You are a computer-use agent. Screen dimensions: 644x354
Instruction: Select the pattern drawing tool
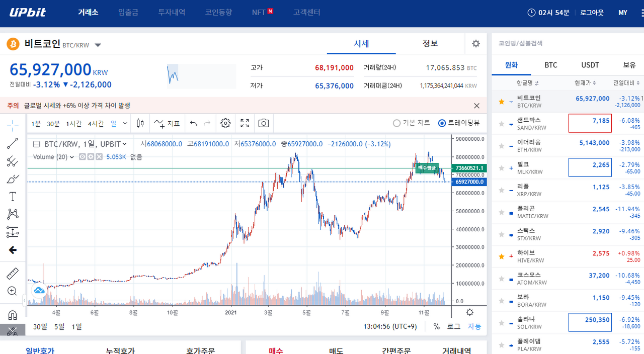pos(13,214)
